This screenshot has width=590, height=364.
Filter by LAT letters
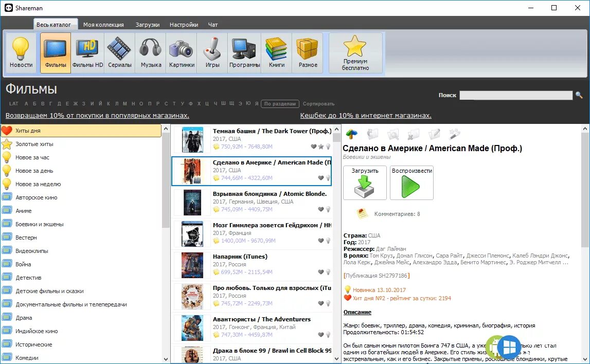pos(14,104)
